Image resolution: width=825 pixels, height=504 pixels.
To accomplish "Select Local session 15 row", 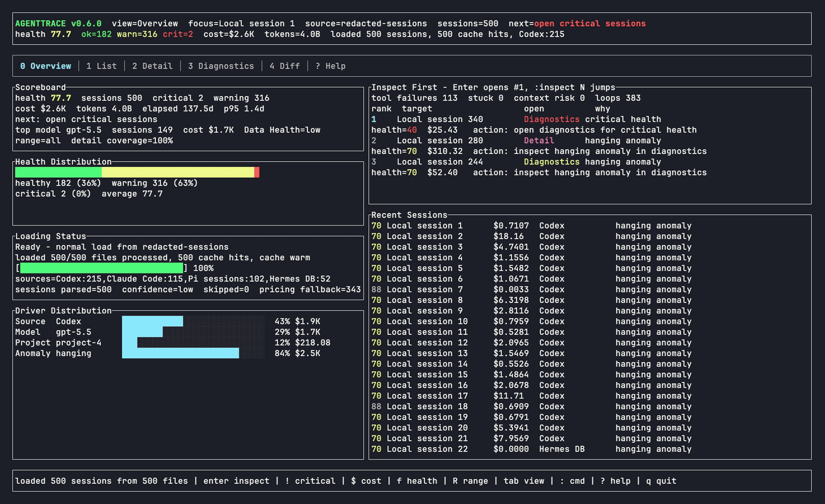I will [532, 374].
